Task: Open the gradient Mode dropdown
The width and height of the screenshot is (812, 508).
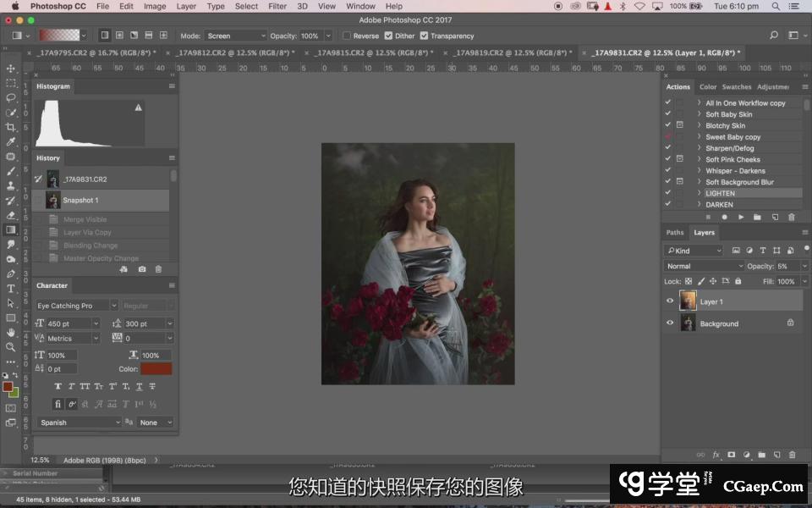Action: [235, 36]
